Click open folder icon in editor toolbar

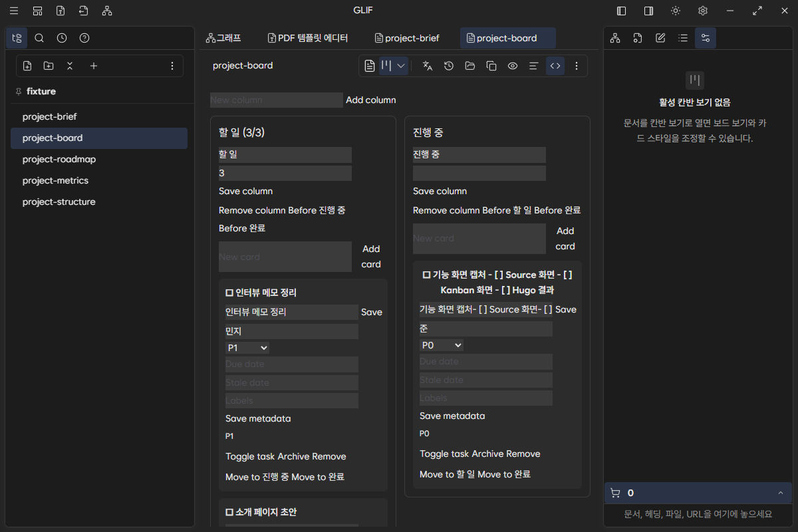[470, 66]
